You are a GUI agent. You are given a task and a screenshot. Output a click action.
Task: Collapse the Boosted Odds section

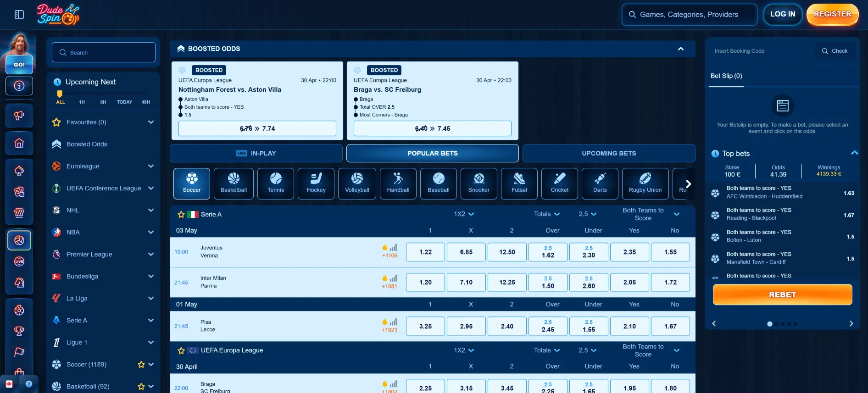click(x=681, y=49)
